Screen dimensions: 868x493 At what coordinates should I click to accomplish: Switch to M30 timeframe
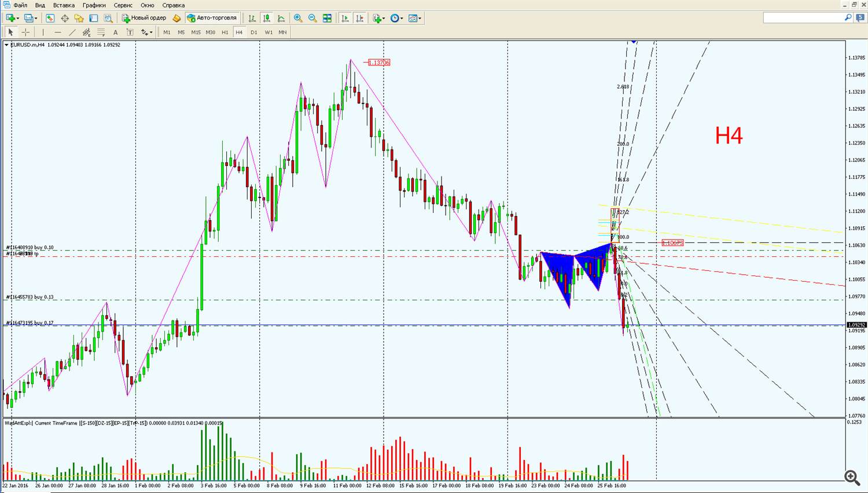[x=210, y=32]
